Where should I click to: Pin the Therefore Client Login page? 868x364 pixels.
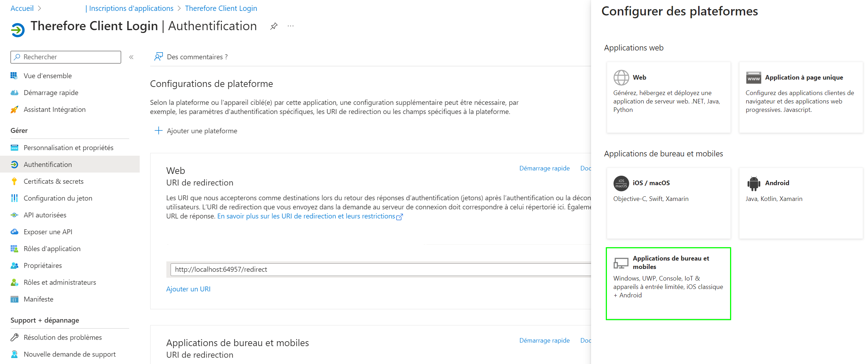tap(274, 26)
